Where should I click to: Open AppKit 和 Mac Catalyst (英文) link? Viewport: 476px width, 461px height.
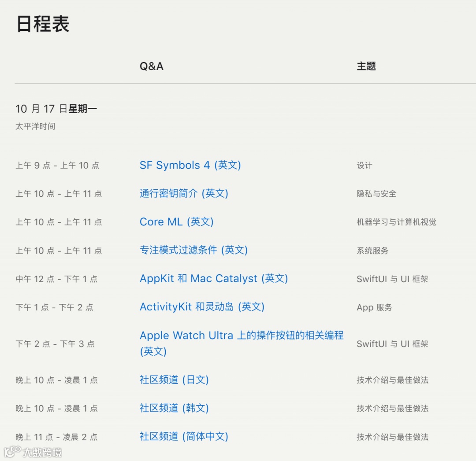coord(214,278)
